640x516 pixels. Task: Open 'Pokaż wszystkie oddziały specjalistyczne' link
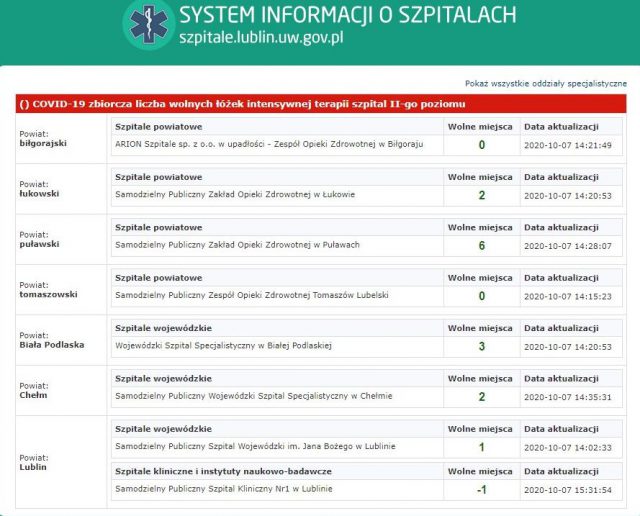(546, 84)
